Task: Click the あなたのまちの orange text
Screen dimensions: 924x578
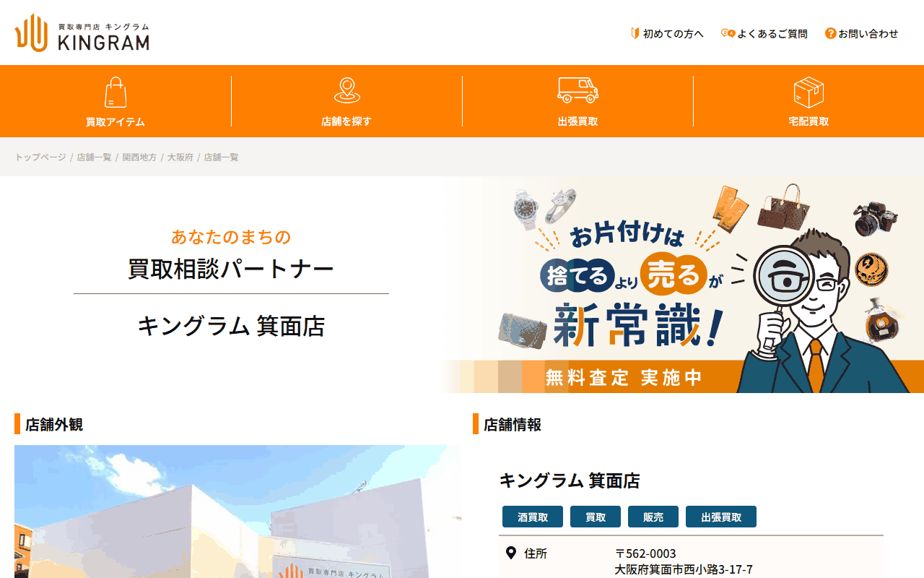Action: (231, 236)
